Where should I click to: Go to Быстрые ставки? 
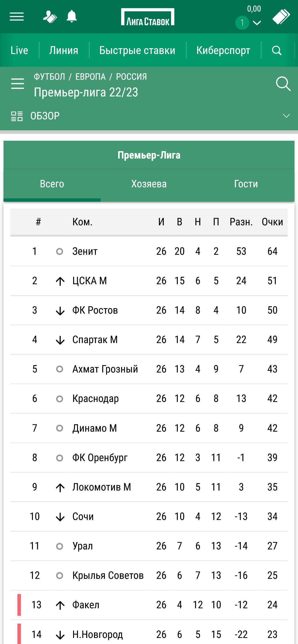137,50
